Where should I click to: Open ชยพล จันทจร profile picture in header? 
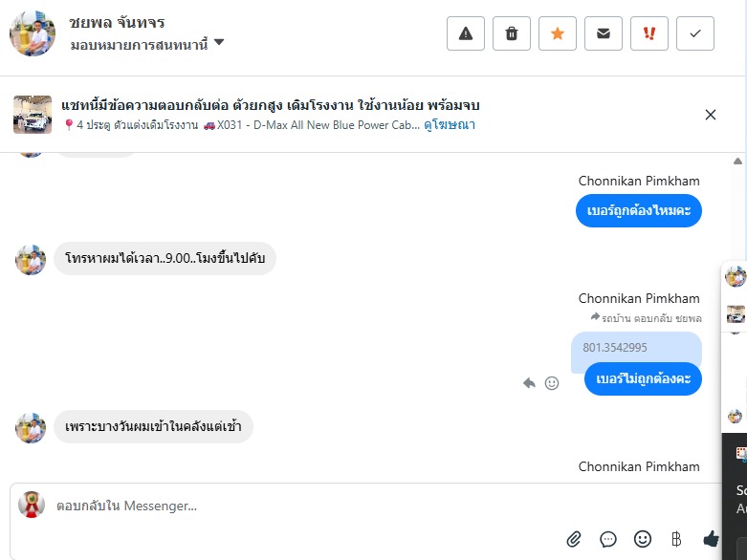point(33,33)
